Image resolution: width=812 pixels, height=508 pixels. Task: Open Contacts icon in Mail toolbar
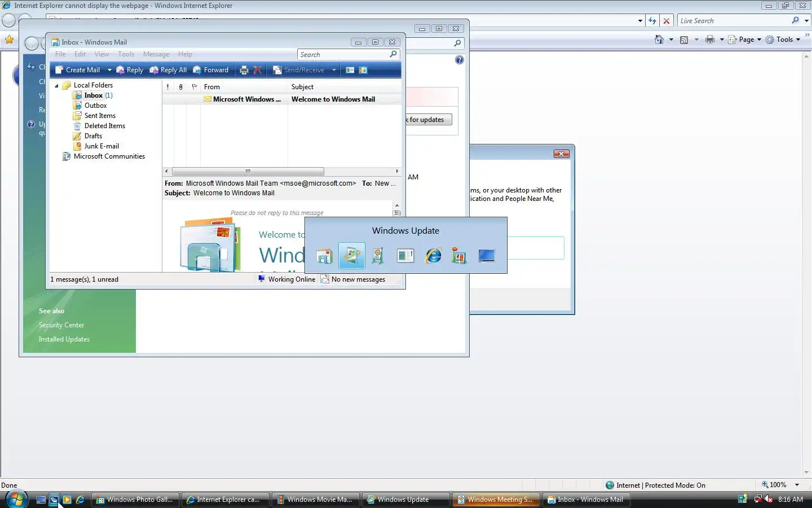click(350, 70)
